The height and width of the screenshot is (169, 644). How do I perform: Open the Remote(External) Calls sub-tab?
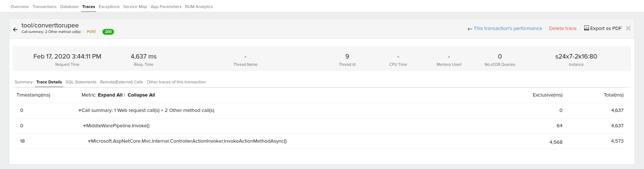tap(121, 82)
